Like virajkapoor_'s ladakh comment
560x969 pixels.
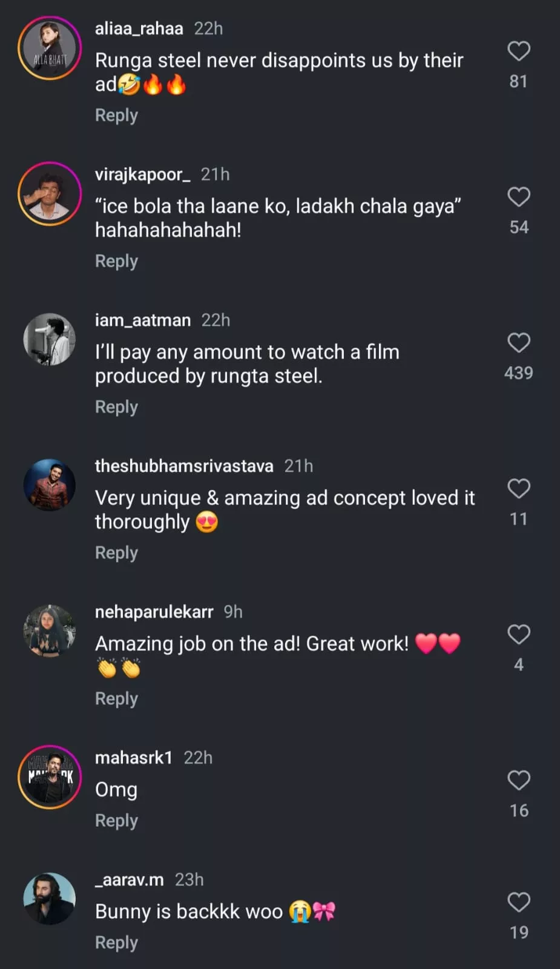518,197
